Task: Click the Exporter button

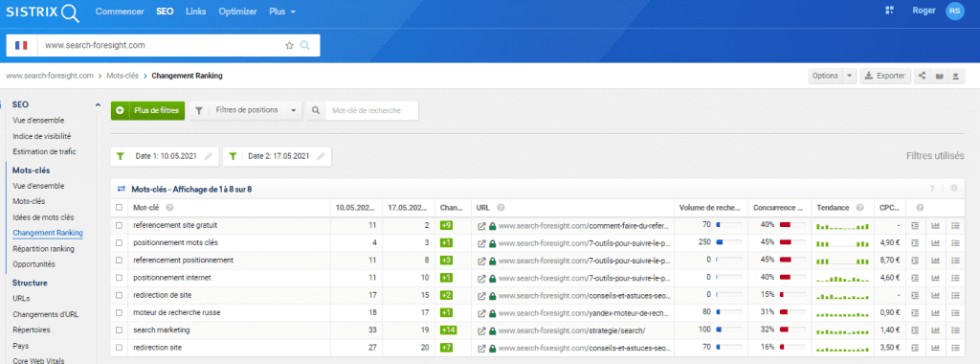Action: point(885,76)
